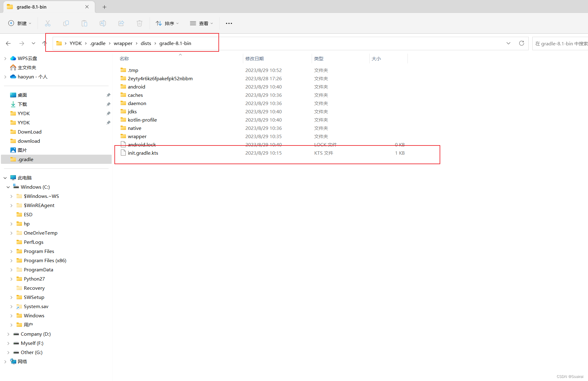Viewport: 588px width, 381px height.
Task: Open the 新建 new item menu
Action: [x=20, y=23]
